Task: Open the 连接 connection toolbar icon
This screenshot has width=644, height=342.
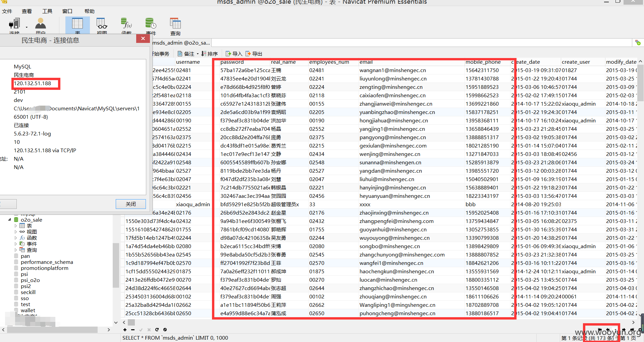Action: (x=14, y=25)
